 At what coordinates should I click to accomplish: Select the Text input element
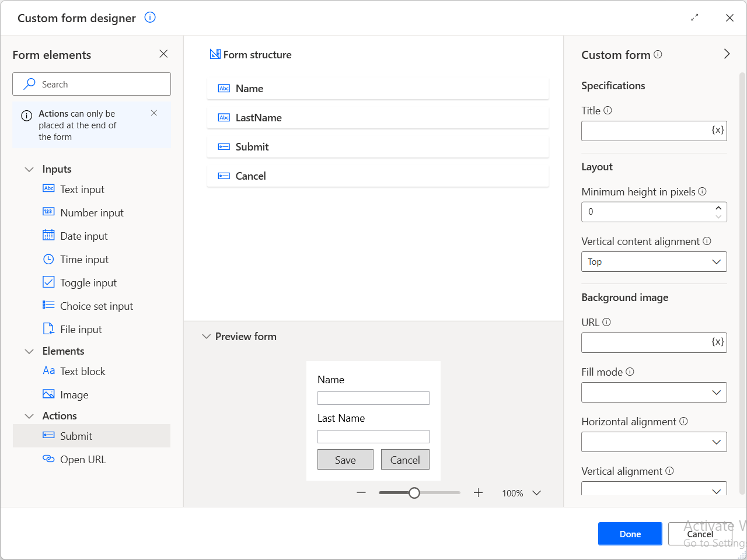82,189
